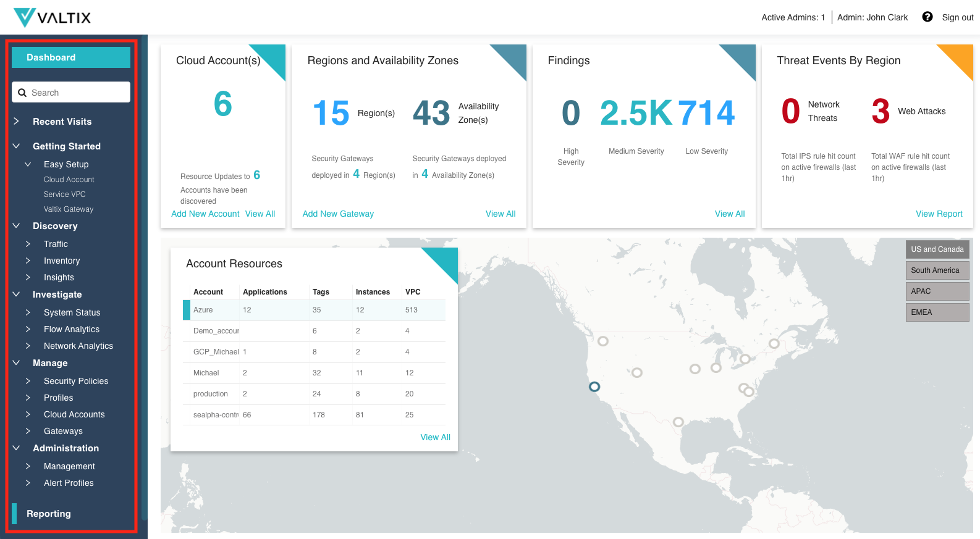This screenshot has width=980, height=539.
Task: Click Admin: John Clark label
Action: [x=872, y=17]
